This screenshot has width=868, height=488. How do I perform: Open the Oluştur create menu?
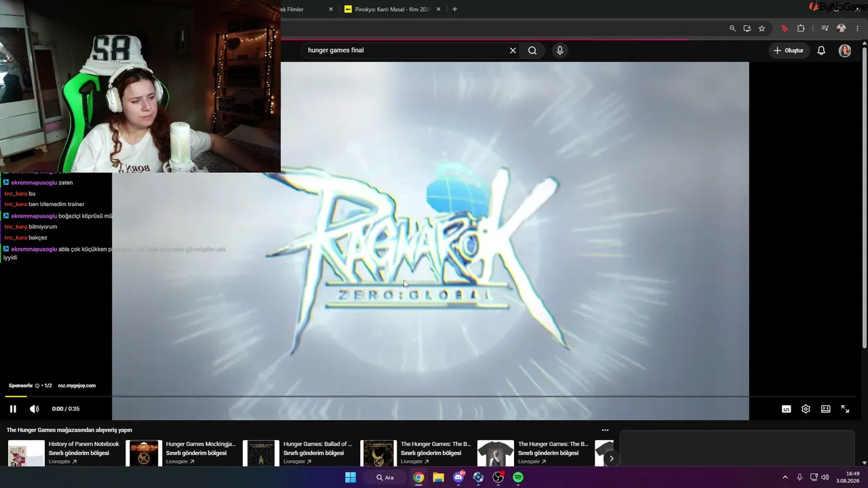pyautogui.click(x=788, y=50)
